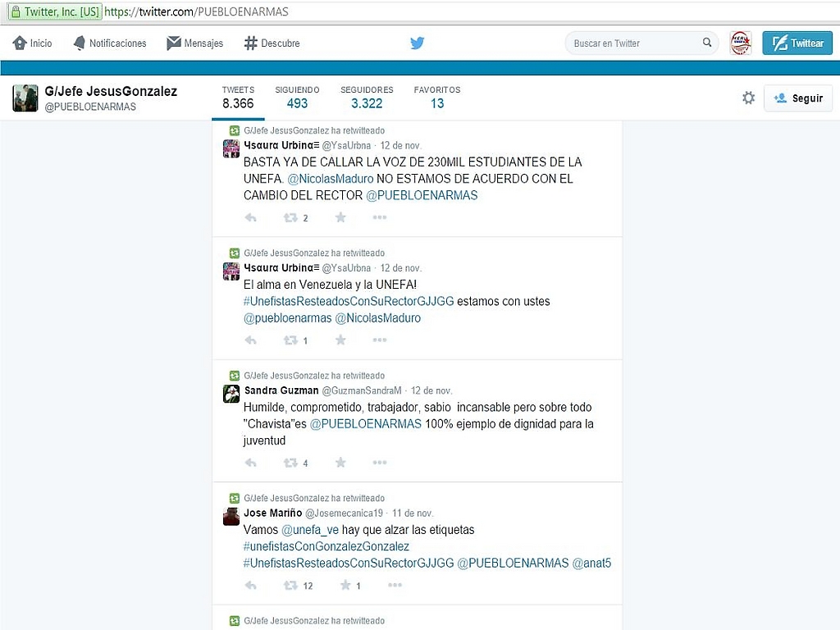Image resolution: width=840 pixels, height=630 pixels.
Task: Favorite the BASTA YA tweet
Action: click(x=340, y=218)
